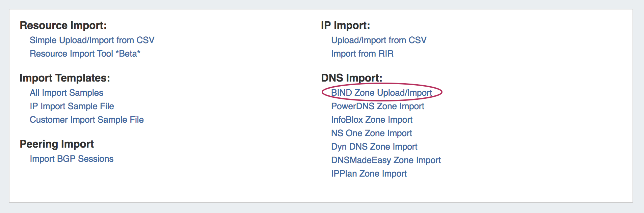The width and height of the screenshot is (644, 213).
Task: Click the NS One Zone Import link
Action: (x=371, y=133)
